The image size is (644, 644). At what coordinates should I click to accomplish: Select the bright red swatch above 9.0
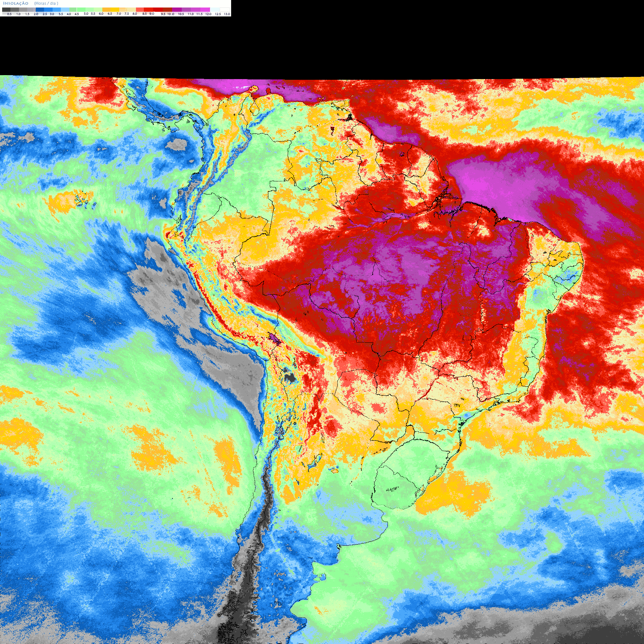tap(148, 10)
